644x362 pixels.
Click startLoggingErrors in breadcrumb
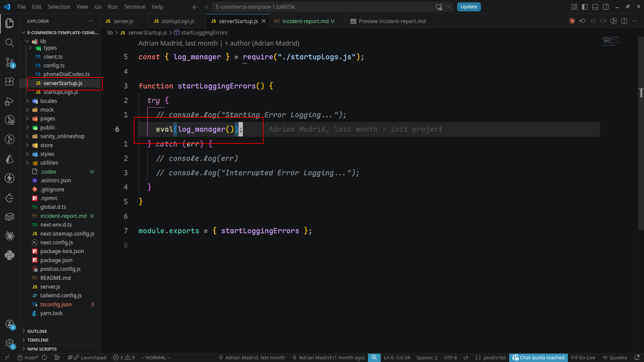pyautogui.click(x=204, y=33)
